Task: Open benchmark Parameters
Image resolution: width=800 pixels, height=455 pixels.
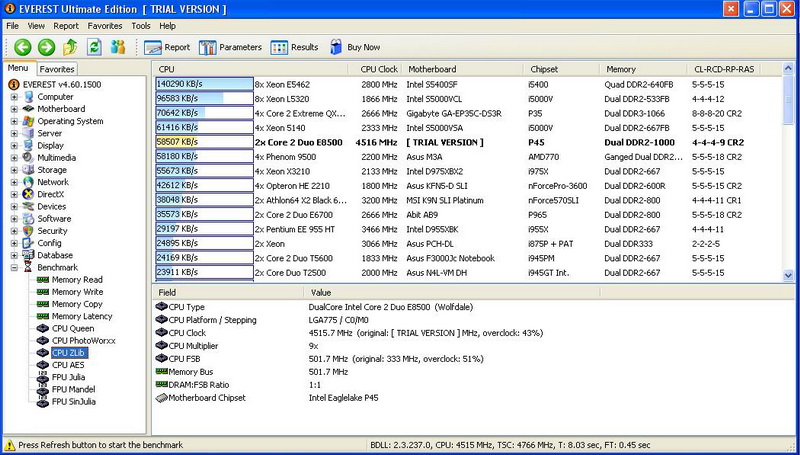Action: pyautogui.click(x=230, y=47)
